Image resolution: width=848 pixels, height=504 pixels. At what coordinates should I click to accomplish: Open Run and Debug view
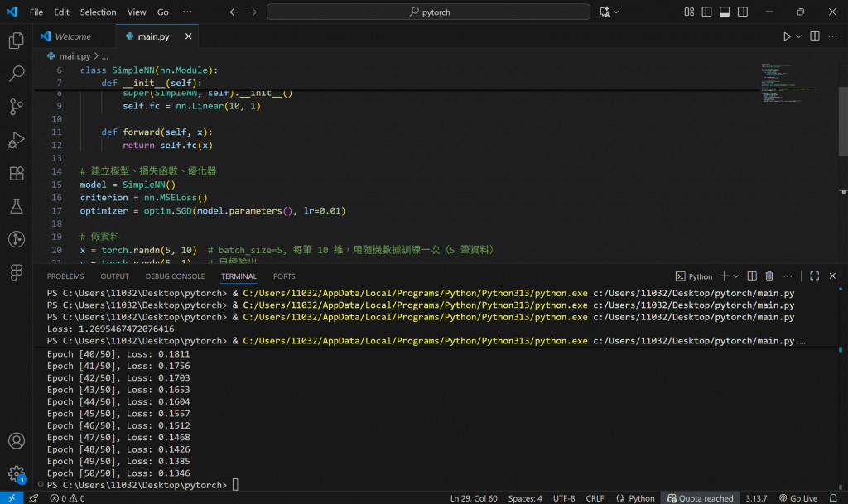tap(16, 140)
